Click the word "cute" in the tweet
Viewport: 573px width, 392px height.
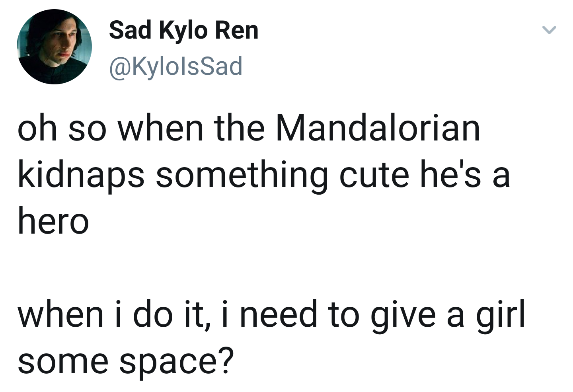pyautogui.click(x=374, y=176)
